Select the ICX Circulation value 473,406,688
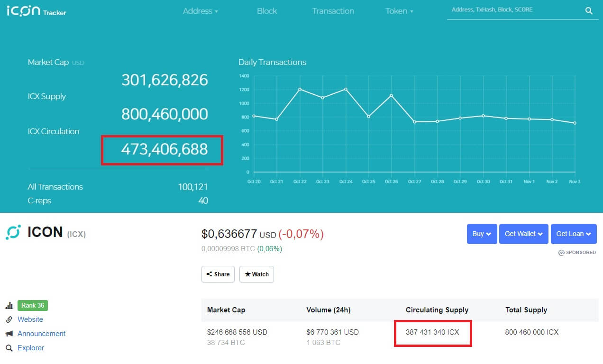 click(164, 149)
